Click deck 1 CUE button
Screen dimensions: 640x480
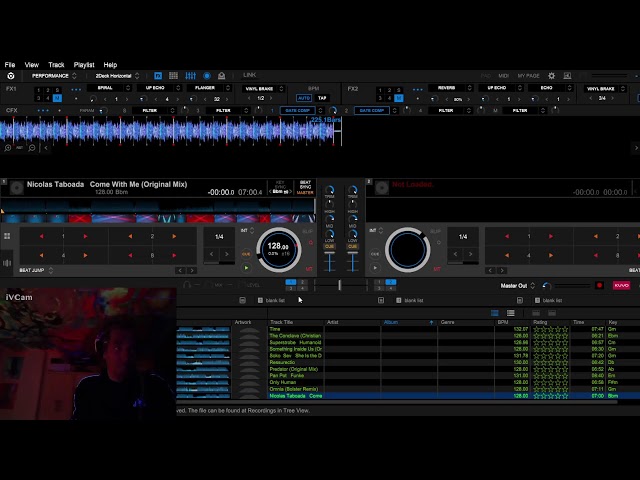point(246,254)
